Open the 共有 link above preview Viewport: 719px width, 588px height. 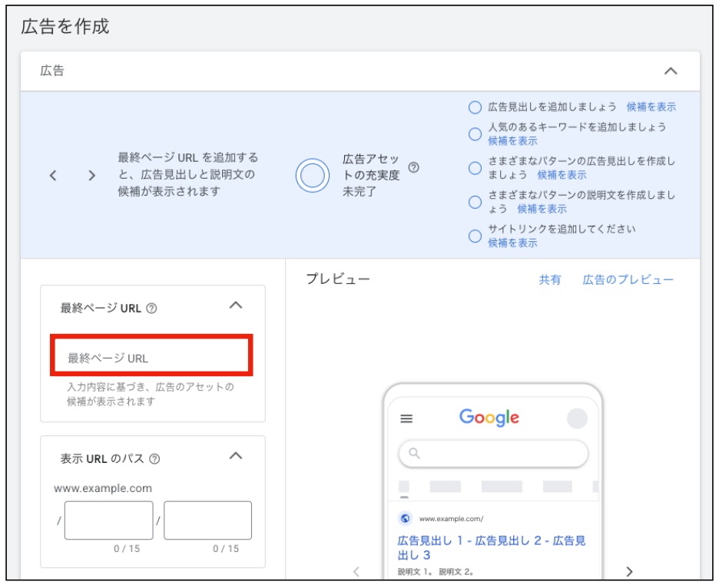[x=550, y=280]
